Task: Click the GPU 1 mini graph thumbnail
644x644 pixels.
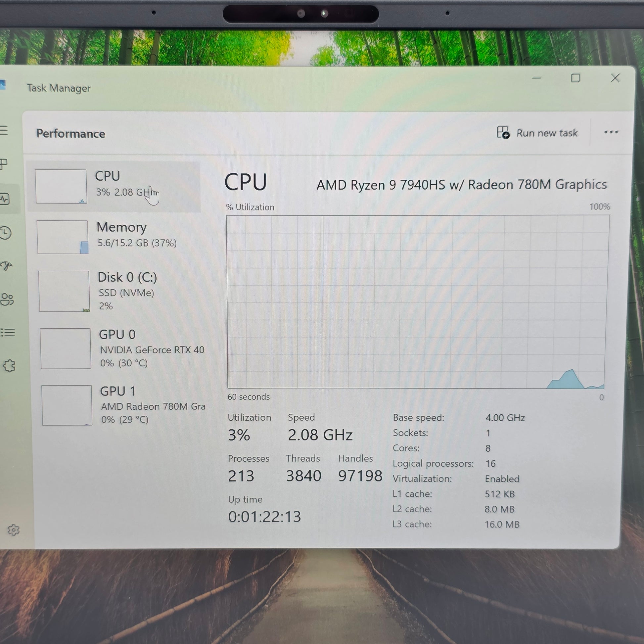Action: [x=67, y=405]
